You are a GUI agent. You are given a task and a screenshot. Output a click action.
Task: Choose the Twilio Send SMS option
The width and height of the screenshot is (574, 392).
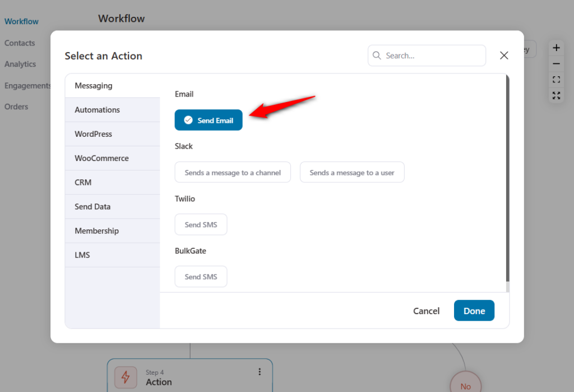tap(201, 224)
